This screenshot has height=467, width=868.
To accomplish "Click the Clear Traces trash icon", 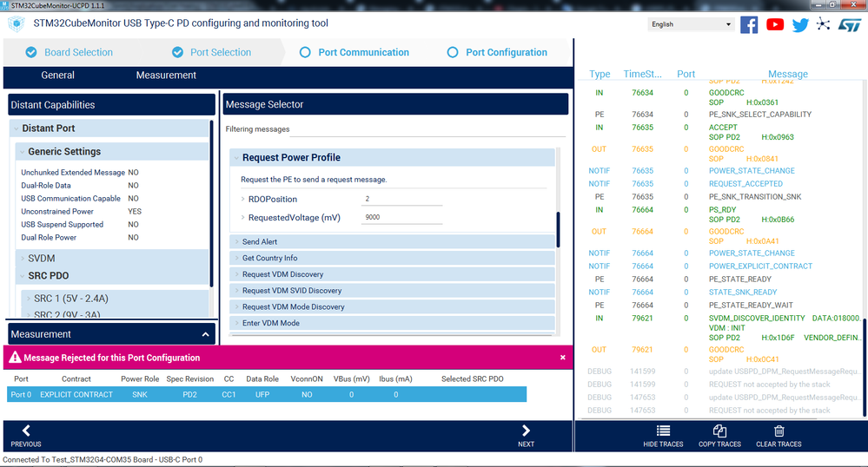I will click(x=779, y=431).
